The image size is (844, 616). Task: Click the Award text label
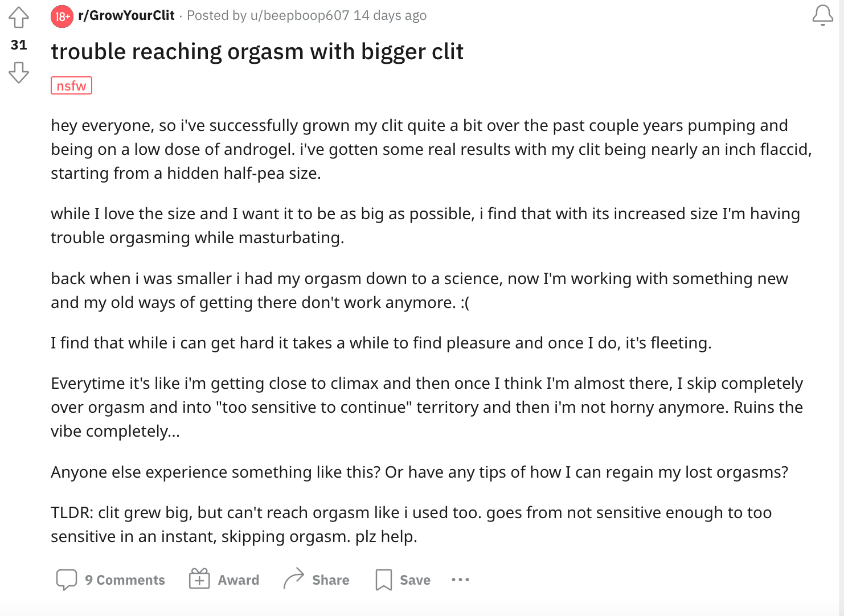pyautogui.click(x=239, y=580)
